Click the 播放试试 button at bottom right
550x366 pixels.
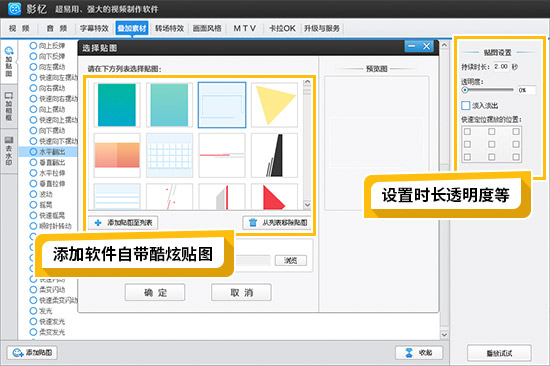coord(499,353)
